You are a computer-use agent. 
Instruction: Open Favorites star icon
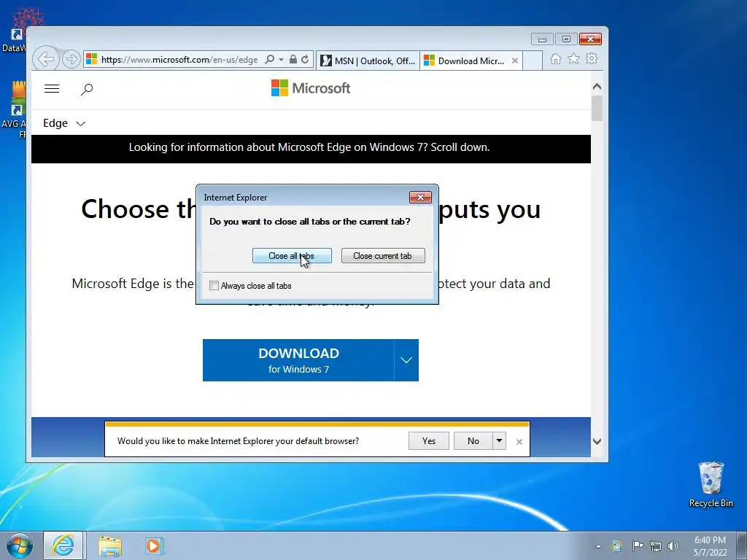tap(573, 59)
